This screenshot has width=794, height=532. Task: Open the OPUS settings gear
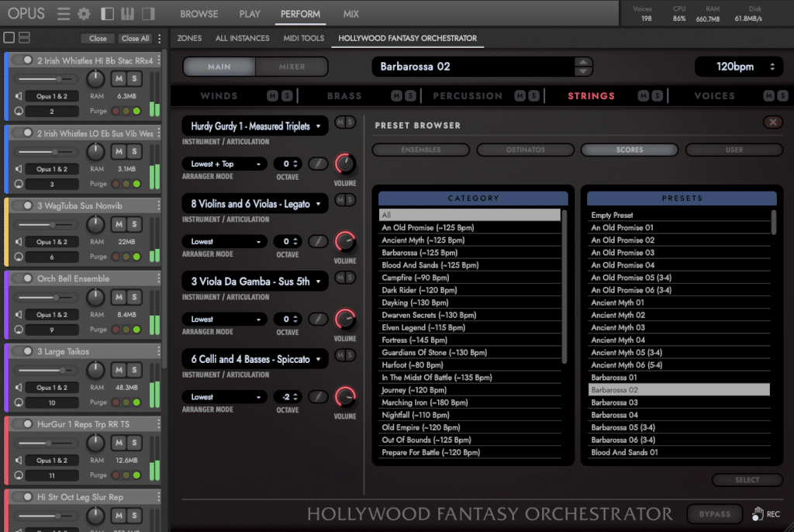pos(84,14)
